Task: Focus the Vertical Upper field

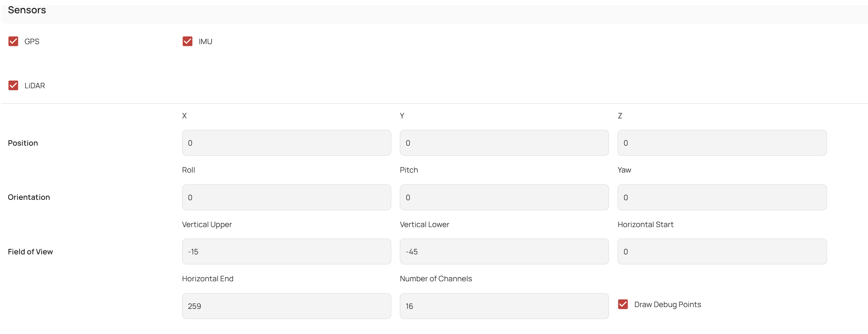Action: [x=286, y=251]
